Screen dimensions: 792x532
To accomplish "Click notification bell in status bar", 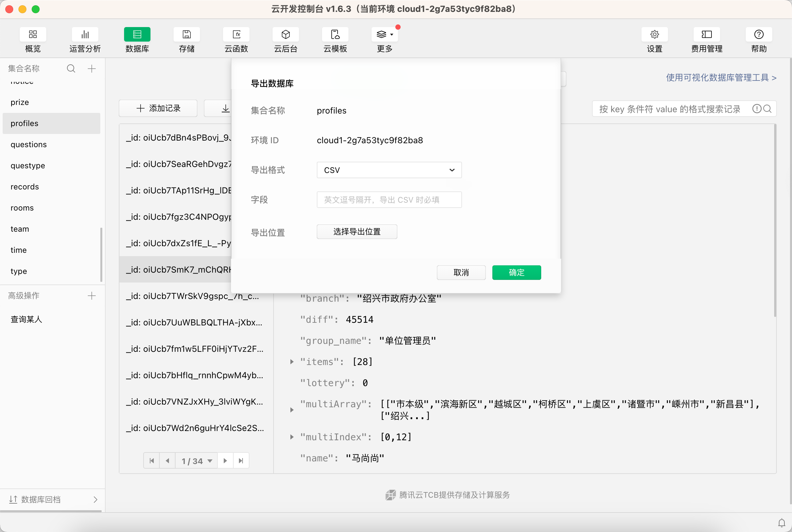I will tap(781, 522).
